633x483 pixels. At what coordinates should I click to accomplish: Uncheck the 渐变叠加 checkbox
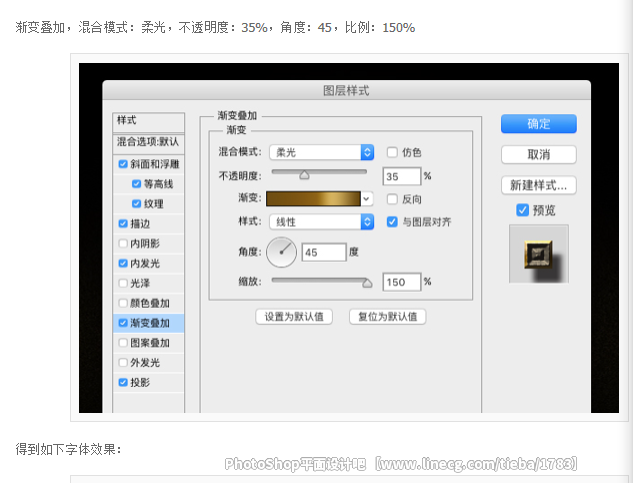pos(123,323)
